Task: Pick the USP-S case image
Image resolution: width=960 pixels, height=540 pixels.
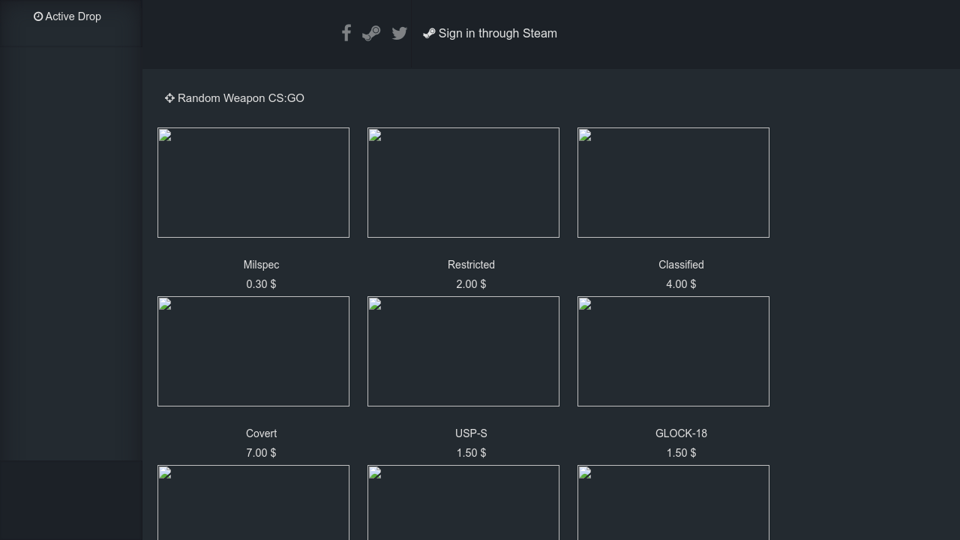Action: tap(463, 351)
